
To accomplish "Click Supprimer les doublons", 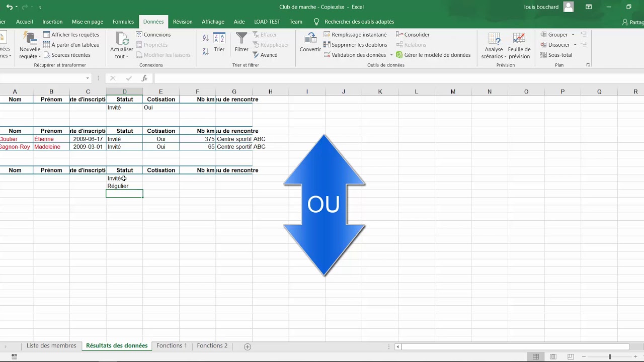I will [x=355, y=45].
